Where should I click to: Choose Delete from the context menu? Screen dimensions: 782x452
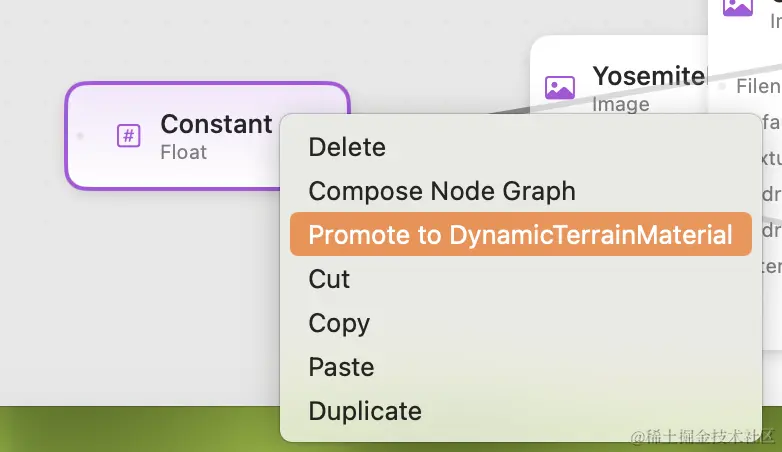coord(347,147)
